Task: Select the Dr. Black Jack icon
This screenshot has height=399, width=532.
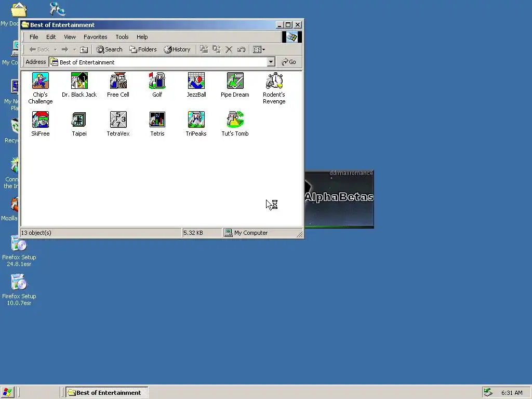Action: pos(79,81)
